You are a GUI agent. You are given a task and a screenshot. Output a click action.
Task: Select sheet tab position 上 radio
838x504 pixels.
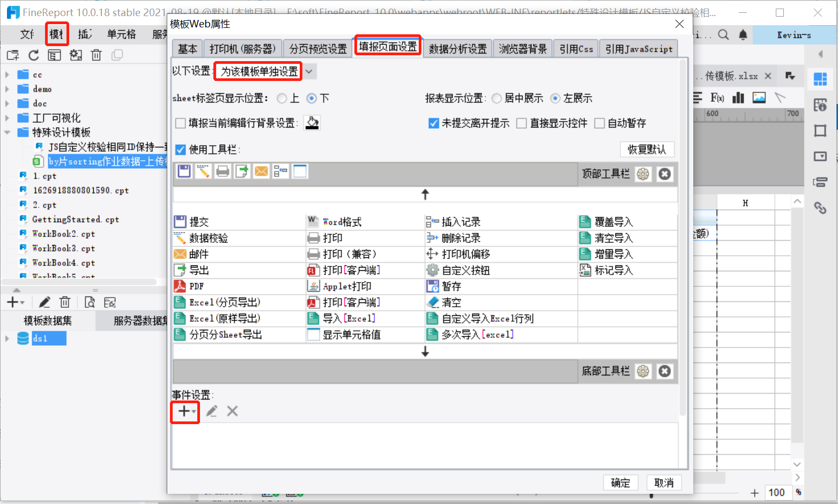point(282,98)
